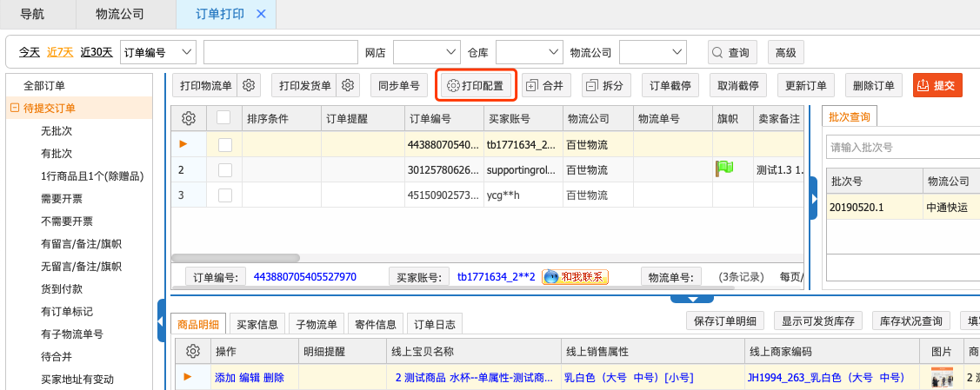Click the product detail table settings gear
The height and width of the screenshot is (390, 980).
click(193, 351)
